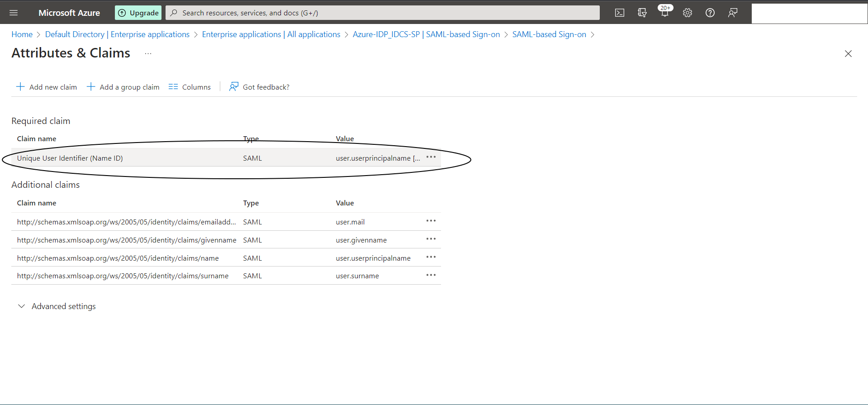Open the Enterprise applications | All applications breadcrumb

coord(271,34)
